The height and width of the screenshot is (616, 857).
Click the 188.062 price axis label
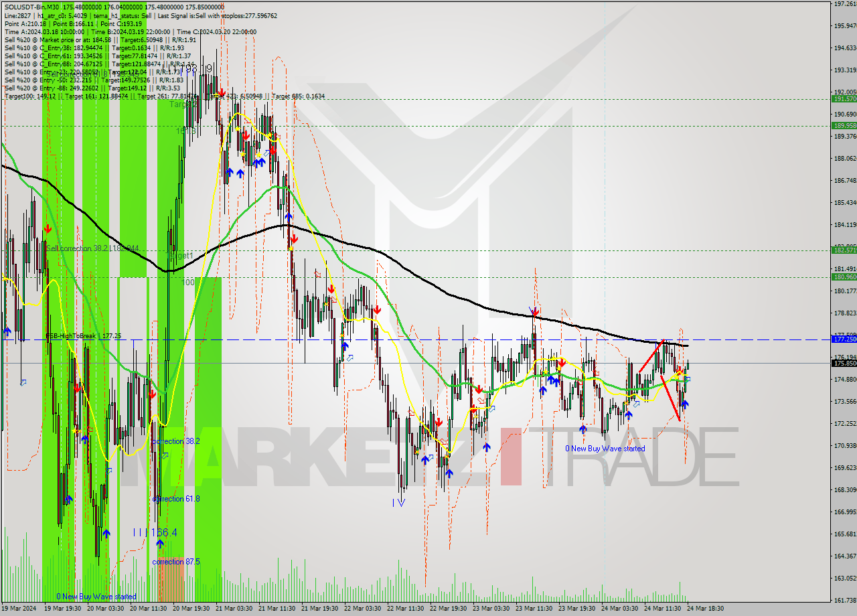point(846,159)
